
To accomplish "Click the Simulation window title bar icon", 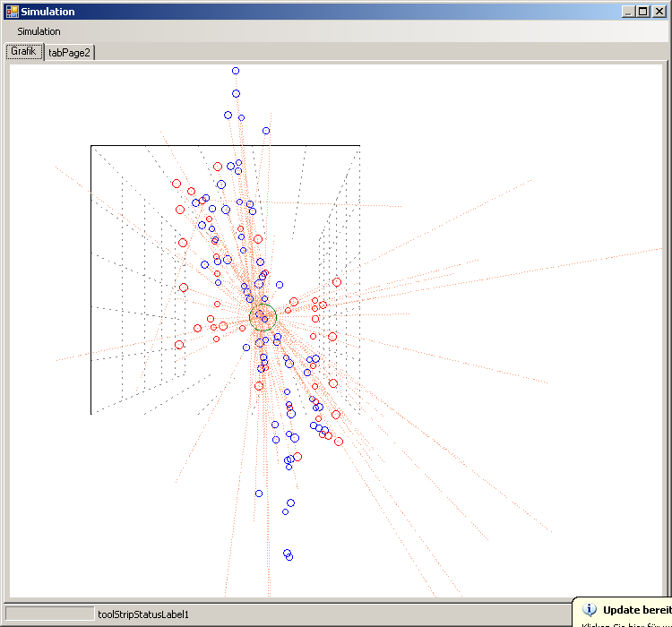I will tap(13, 12).
